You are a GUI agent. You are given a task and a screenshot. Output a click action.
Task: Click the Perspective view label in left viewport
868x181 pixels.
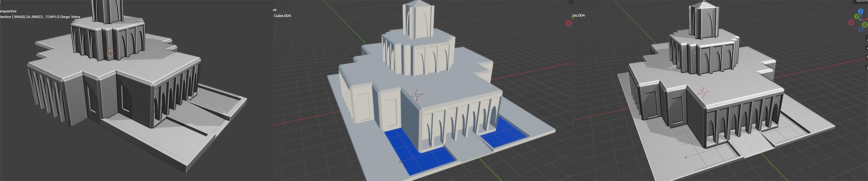(x=8, y=11)
